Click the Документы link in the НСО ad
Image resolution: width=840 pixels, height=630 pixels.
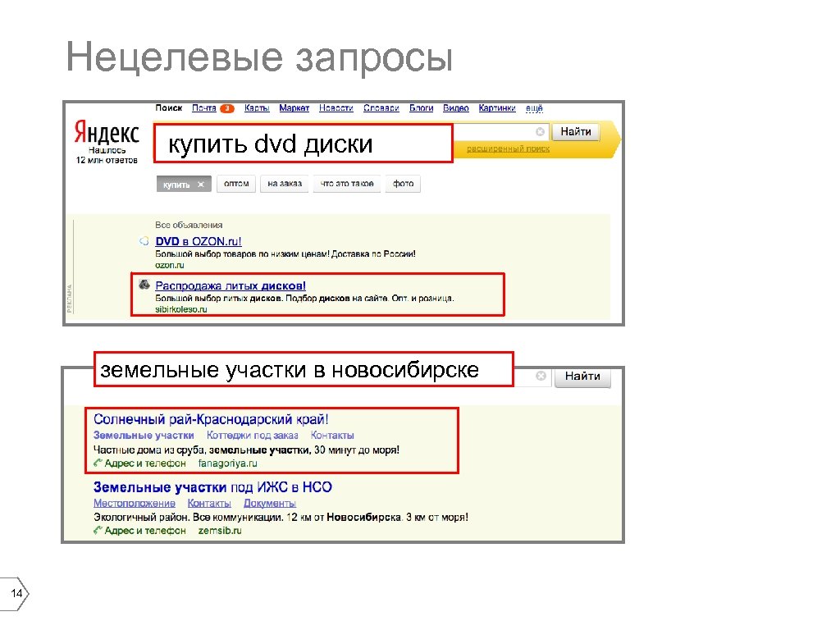click(x=269, y=501)
